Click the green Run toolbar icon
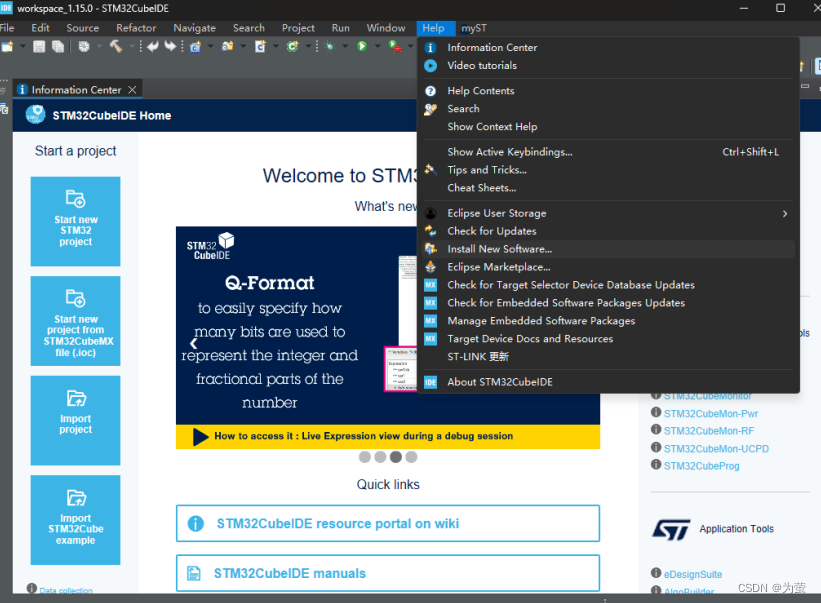Image resolution: width=821 pixels, height=603 pixels. (362, 47)
